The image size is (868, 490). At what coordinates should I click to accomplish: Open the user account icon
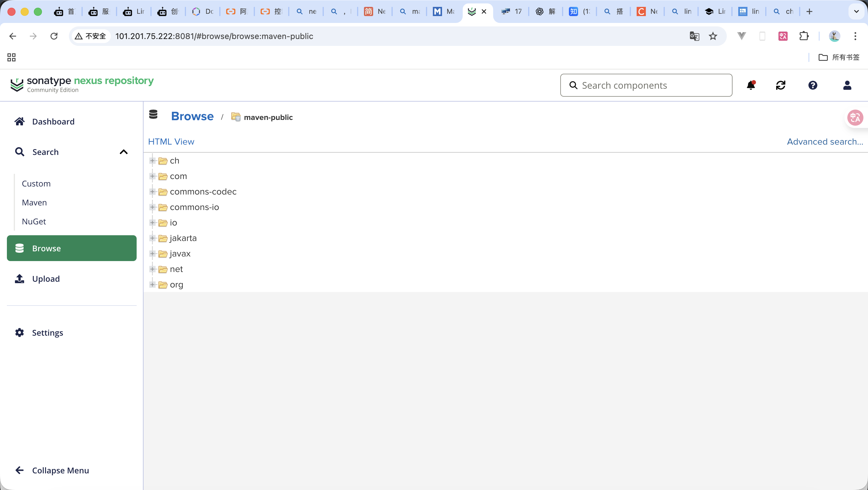[847, 85]
